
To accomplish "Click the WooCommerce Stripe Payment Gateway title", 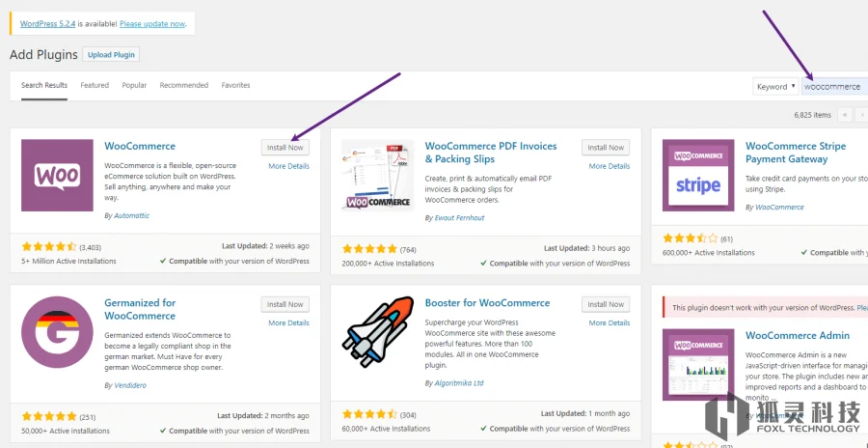I will tap(796, 153).
